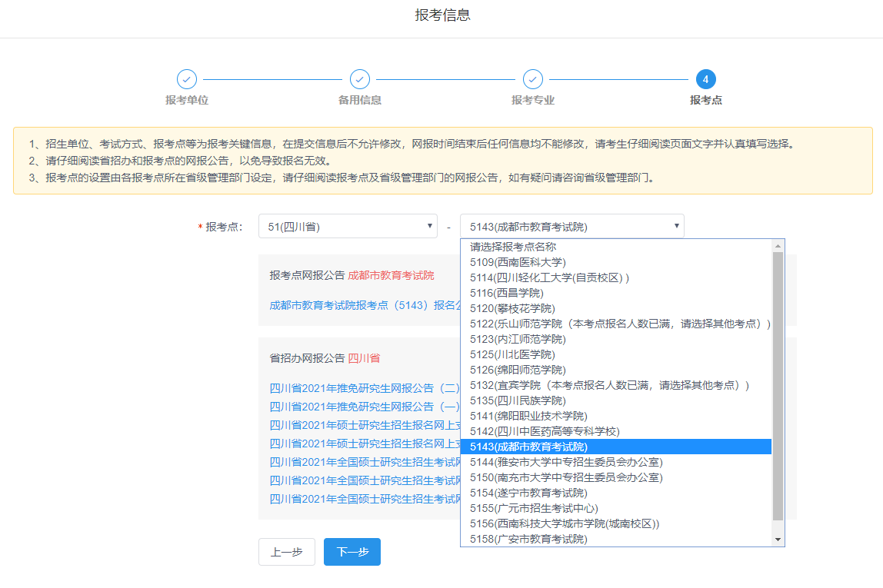
Task: Open third 四川省2021年全国硕士研究生招生考试 link
Action: pos(365,499)
